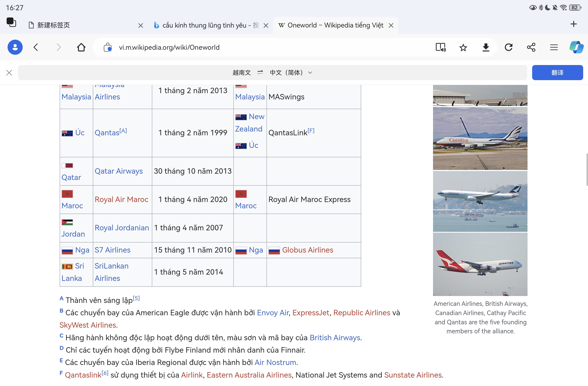Click the Sri Lanka country link
The width and height of the screenshot is (588, 386).
[x=73, y=272]
